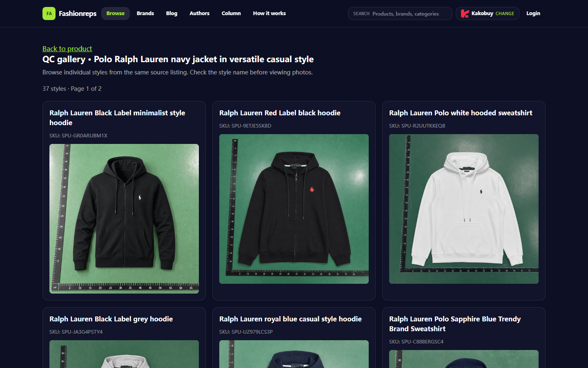588x368 pixels.
Task: Click the 37 styles page count text
Action: click(x=72, y=89)
